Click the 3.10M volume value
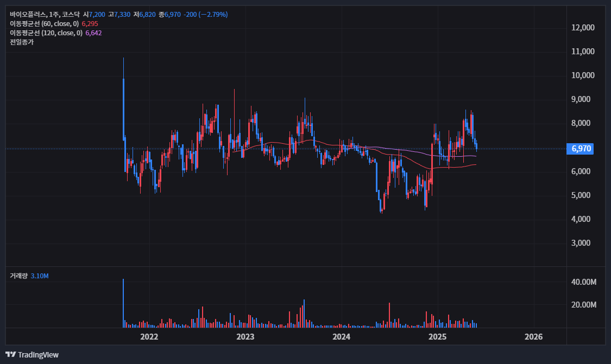Viewport: 611px width, 364px height. pyautogui.click(x=40, y=276)
